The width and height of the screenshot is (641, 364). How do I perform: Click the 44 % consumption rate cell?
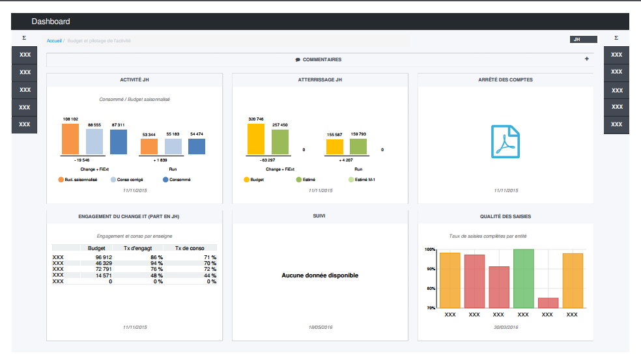210,275
